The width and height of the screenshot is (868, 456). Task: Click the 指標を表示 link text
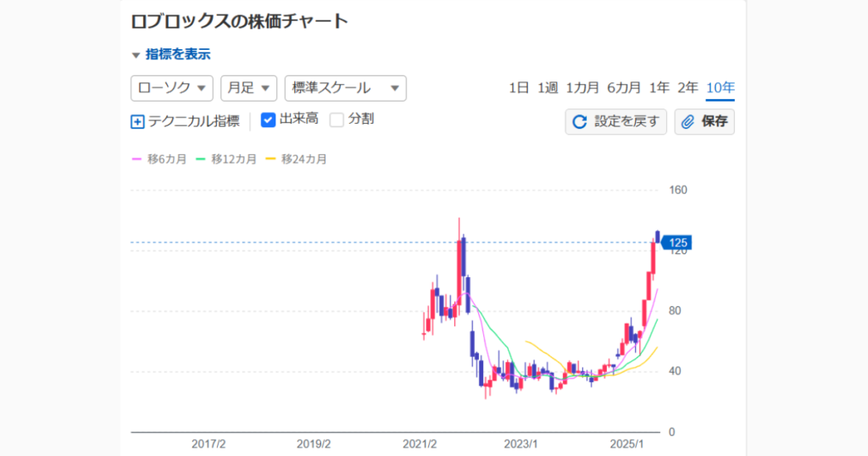(178, 55)
